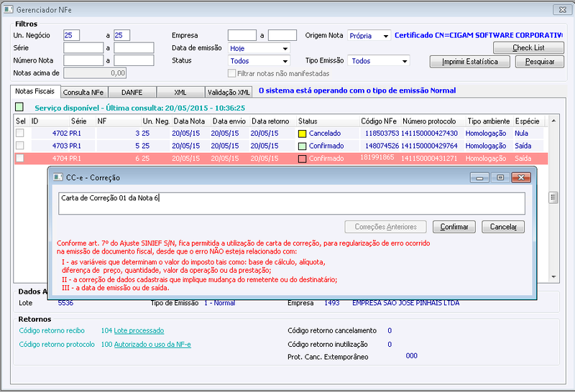Switch to the DANFE tab

(132, 93)
